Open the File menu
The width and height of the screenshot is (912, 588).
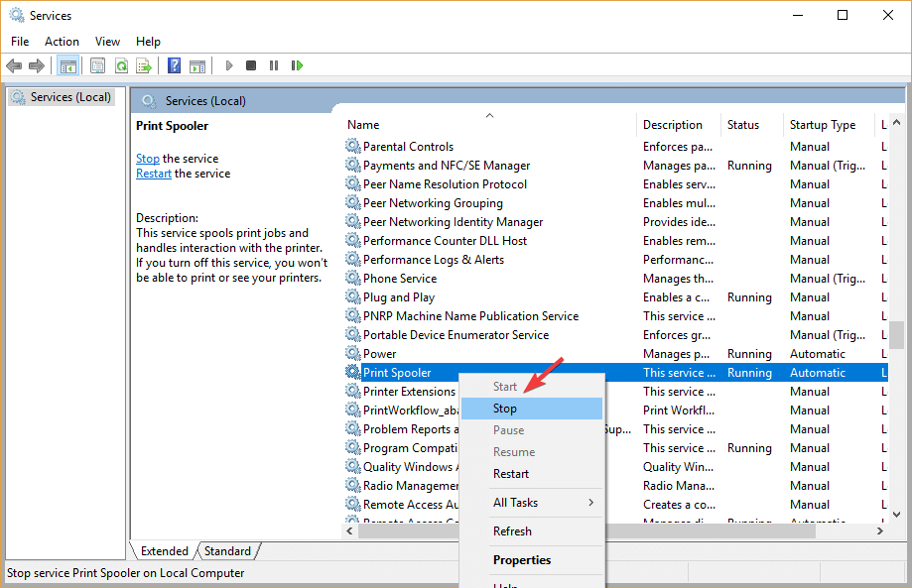pos(20,42)
